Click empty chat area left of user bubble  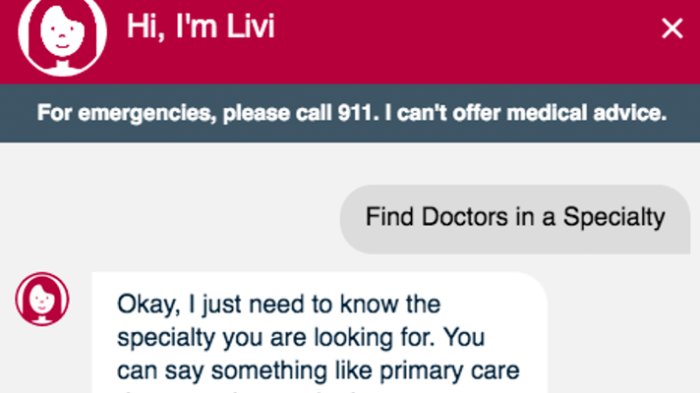click(170, 219)
